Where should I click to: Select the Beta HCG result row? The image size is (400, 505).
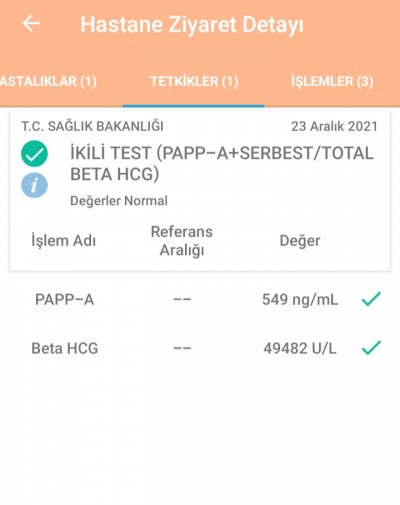coord(200,348)
